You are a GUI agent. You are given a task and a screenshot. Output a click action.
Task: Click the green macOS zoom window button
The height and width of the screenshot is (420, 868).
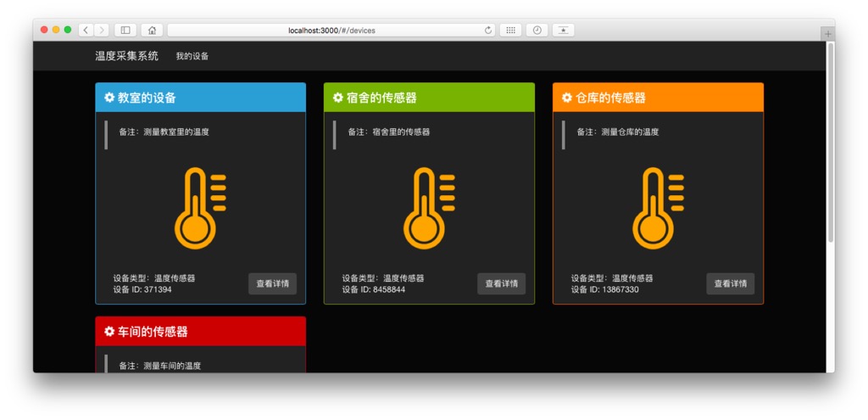click(x=68, y=30)
